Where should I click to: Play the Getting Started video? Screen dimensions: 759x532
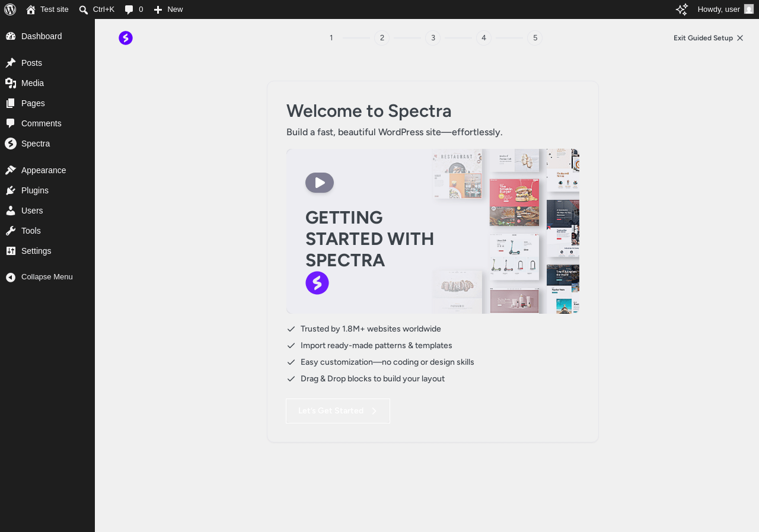[320, 183]
